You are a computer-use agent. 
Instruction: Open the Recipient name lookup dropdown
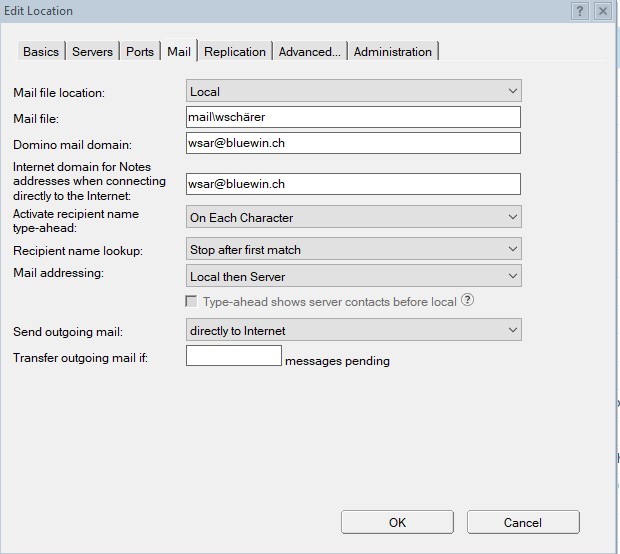(353, 249)
